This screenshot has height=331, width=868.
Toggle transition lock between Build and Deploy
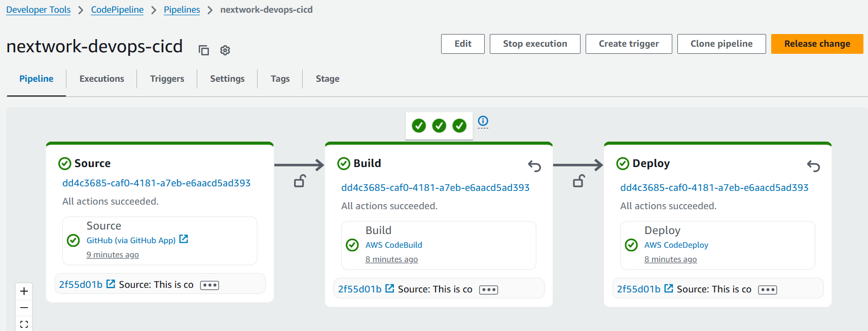click(578, 181)
